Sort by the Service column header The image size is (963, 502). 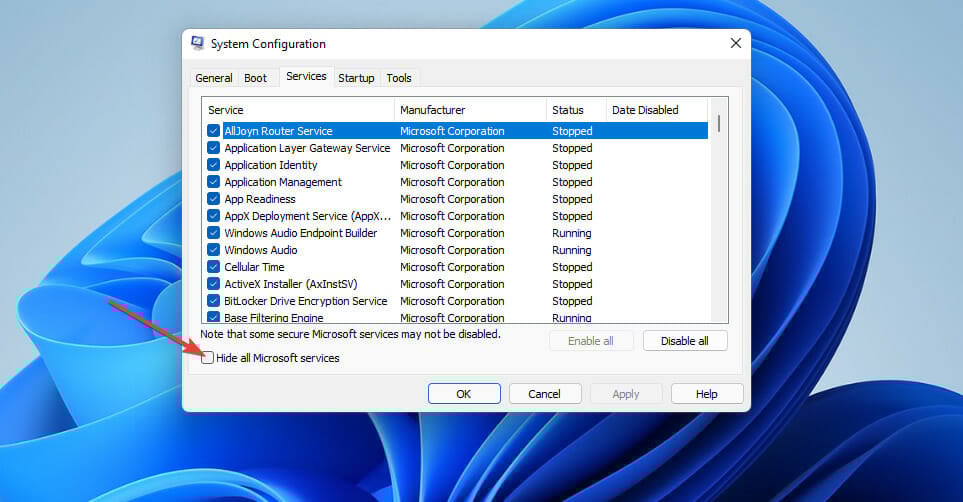pyautogui.click(x=298, y=110)
